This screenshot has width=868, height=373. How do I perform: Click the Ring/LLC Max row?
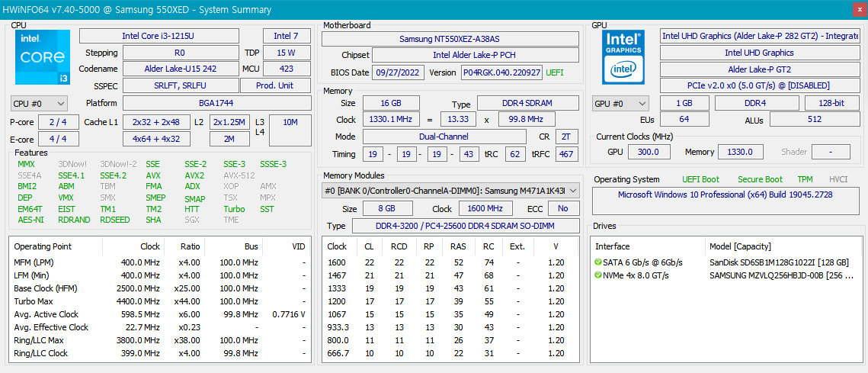click(160, 340)
